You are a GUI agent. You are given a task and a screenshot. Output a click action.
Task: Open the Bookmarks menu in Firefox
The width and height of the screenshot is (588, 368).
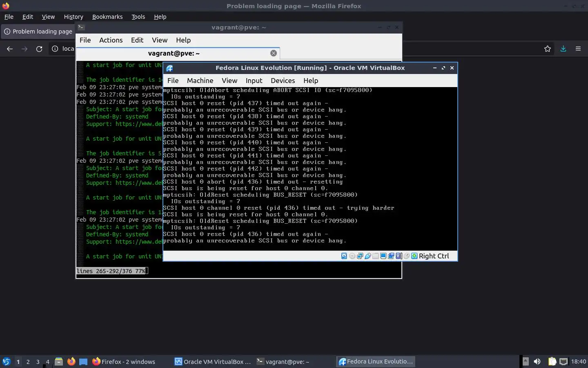coord(107,17)
